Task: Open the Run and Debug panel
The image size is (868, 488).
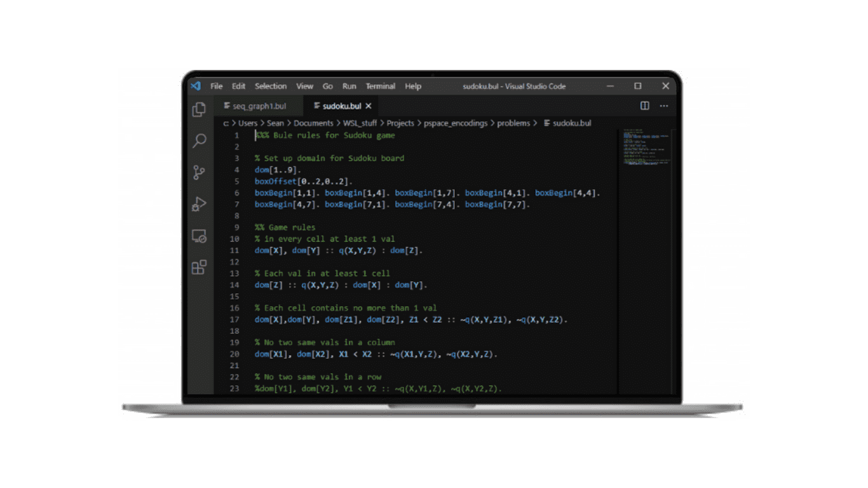Action: tap(199, 204)
